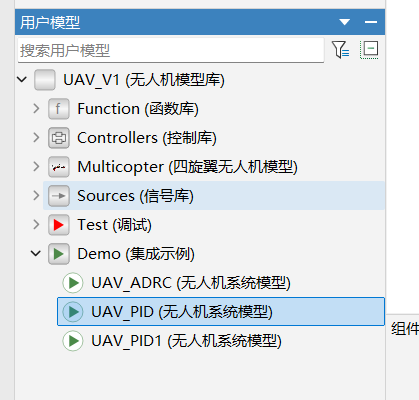Viewport: 419px width, 400px height.
Task: Click the 搜索用户模型 search field
Action: pos(171,50)
